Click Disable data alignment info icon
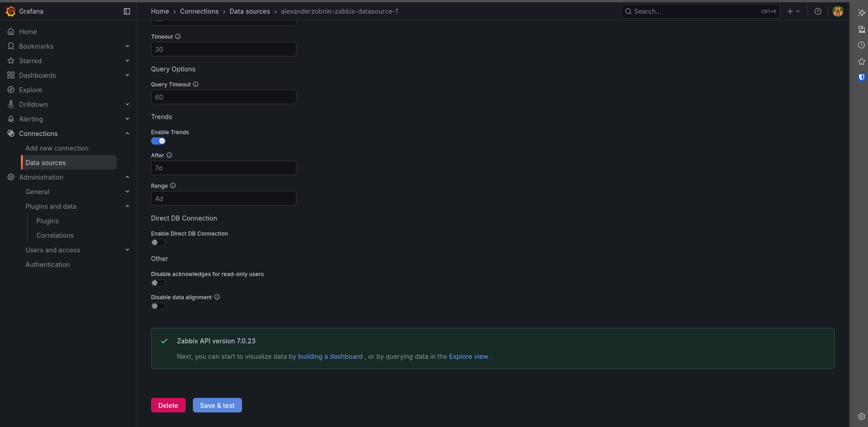This screenshot has height=427, width=868. (x=217, y=297)
